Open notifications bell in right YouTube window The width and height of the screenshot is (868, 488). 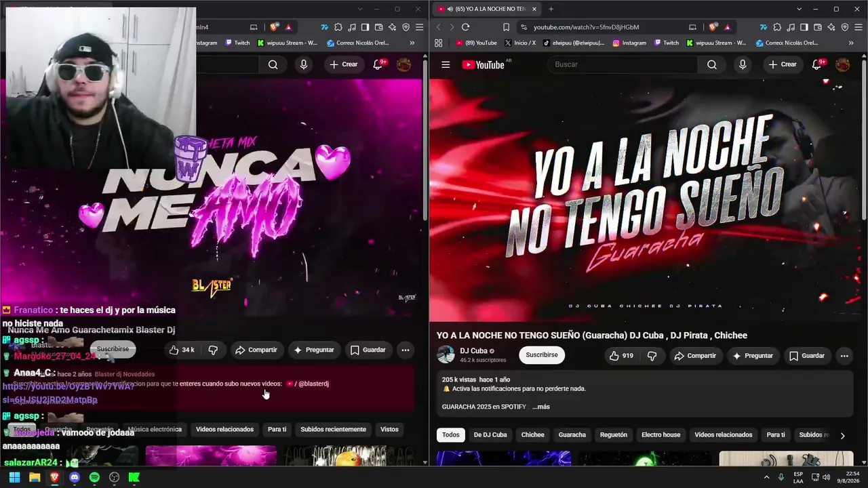(817, 64)
